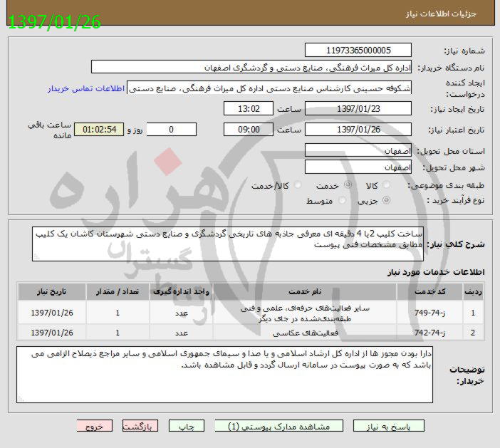Image resolution: width=500 pixels, height=448 pixels.
Task: Click the remaining time countdown 01:02:54
Action: tap(99, 130)
